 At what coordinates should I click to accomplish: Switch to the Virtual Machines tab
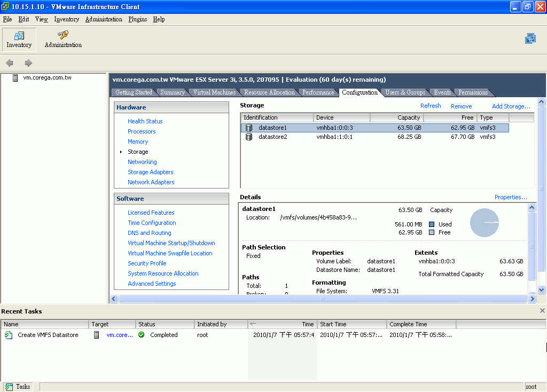[215, 92]
